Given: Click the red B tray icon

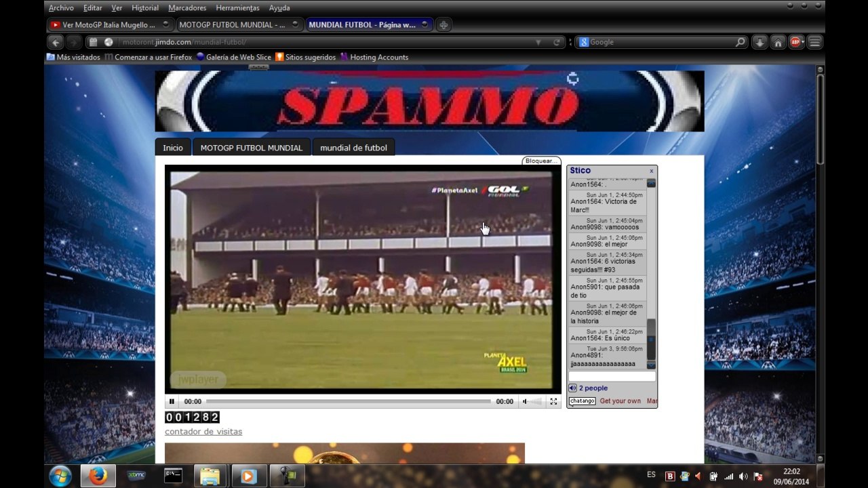Looking at the screenshot, I should pyautogui.click(x=670, y=476).
